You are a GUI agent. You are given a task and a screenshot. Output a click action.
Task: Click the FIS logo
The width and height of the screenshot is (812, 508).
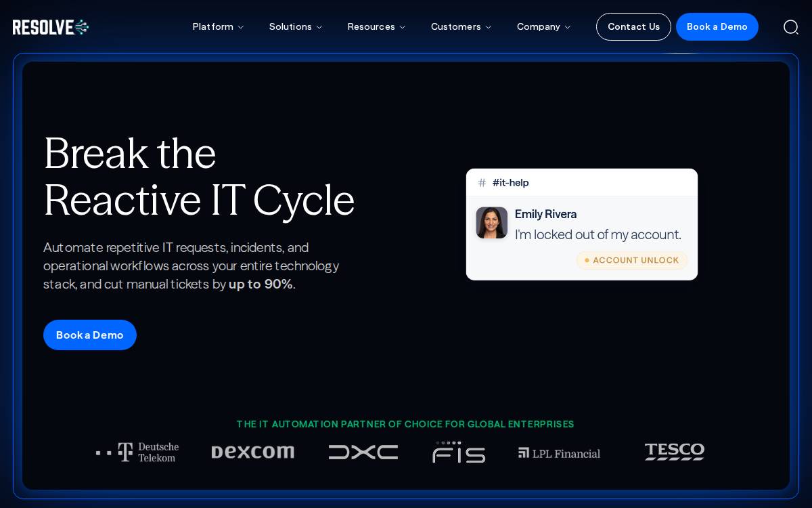click(x=459, y=452)
